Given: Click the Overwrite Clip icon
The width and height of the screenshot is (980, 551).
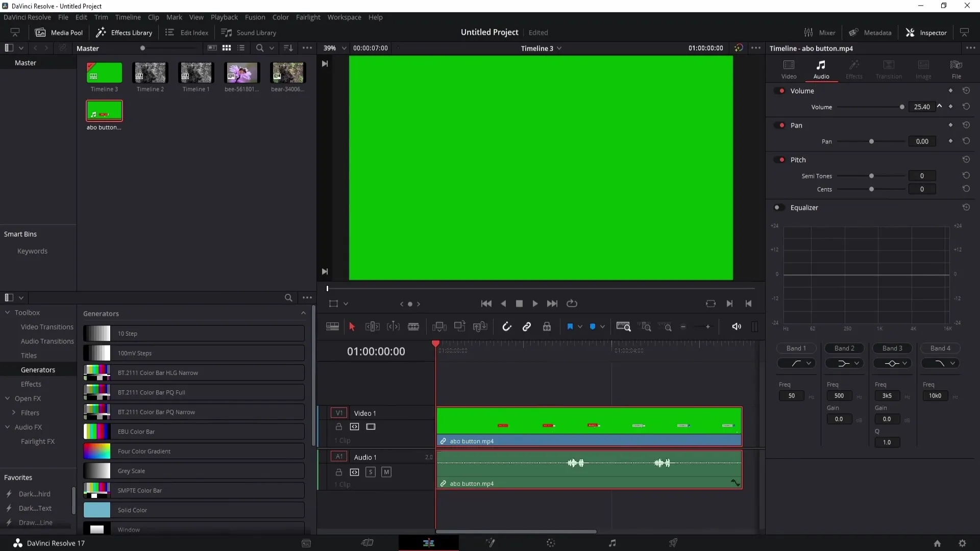Looking at the screenshot, I should [x=460, y=327].
